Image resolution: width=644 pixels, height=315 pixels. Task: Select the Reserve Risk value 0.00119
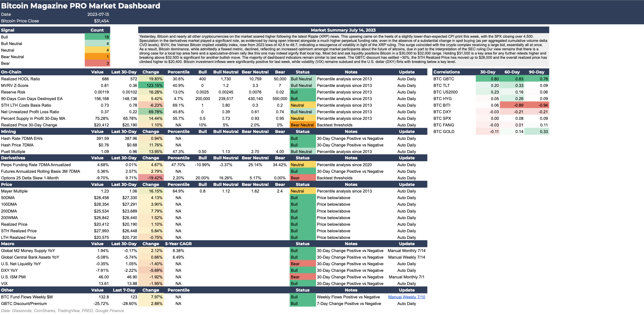click(x=102, y=92)
